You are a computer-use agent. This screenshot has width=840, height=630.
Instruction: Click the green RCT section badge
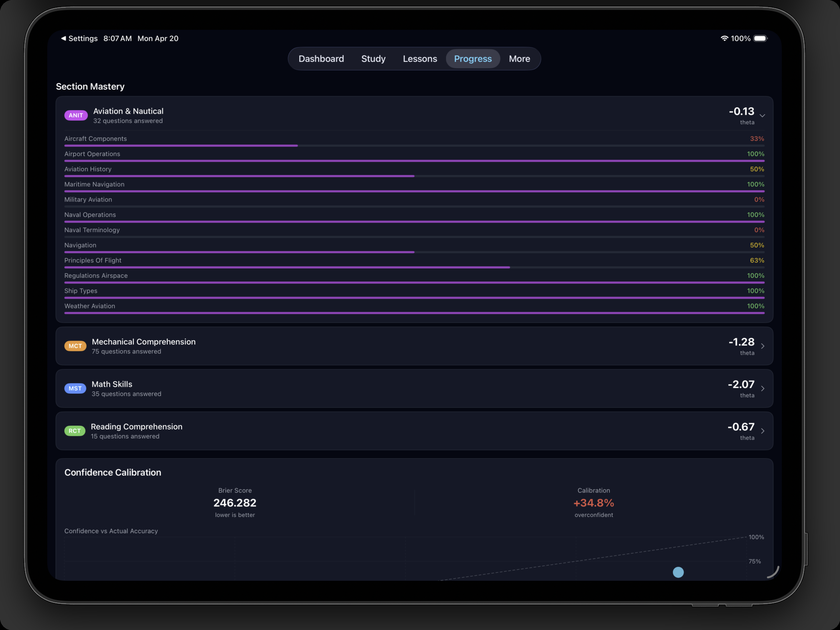[x=74, y=431]
